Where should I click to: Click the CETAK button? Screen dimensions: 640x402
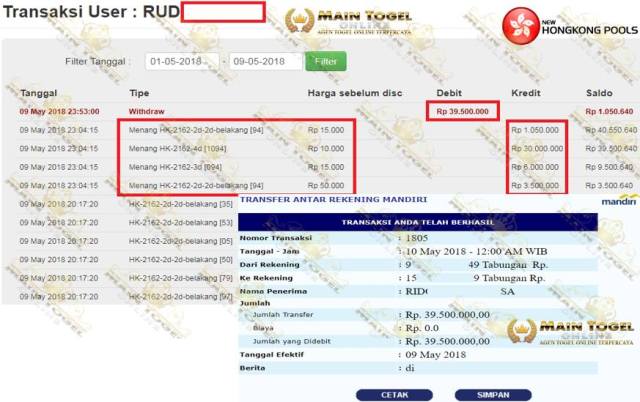pyautogui.click(x=394, y=395)
